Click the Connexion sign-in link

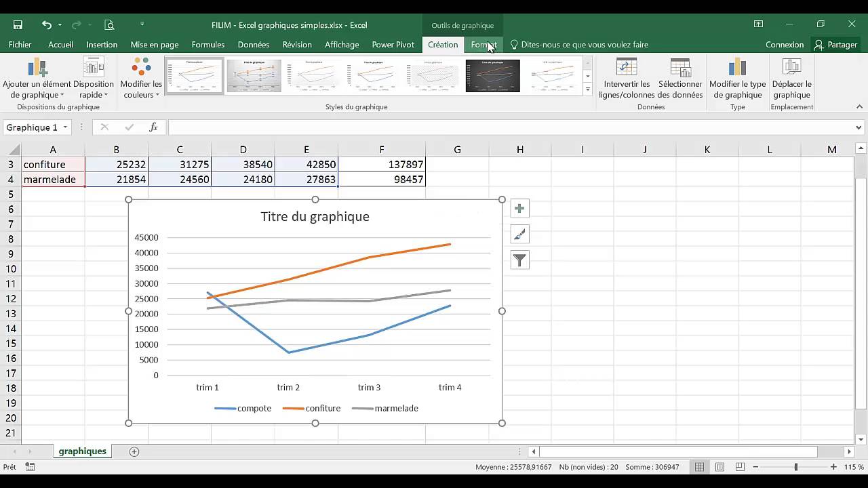(785, 45)
